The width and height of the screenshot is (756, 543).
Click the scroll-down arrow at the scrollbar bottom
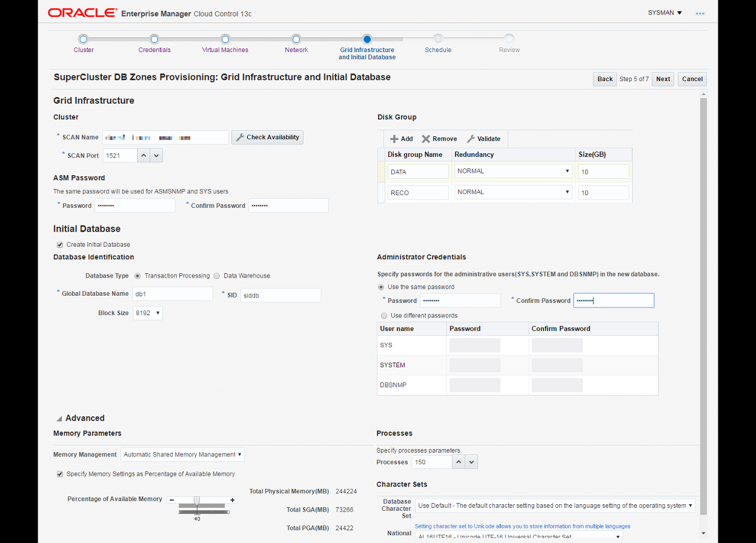point(703,533)
